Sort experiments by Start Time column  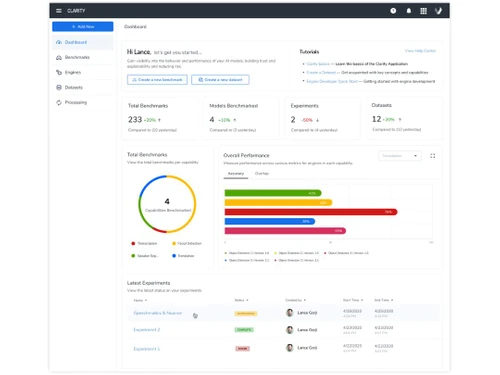[x=353, y=300]
